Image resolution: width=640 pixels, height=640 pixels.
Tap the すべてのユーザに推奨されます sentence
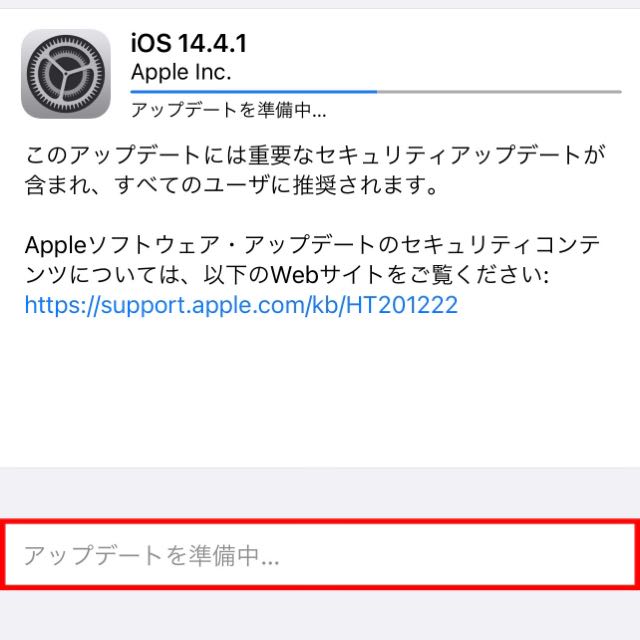277,186
